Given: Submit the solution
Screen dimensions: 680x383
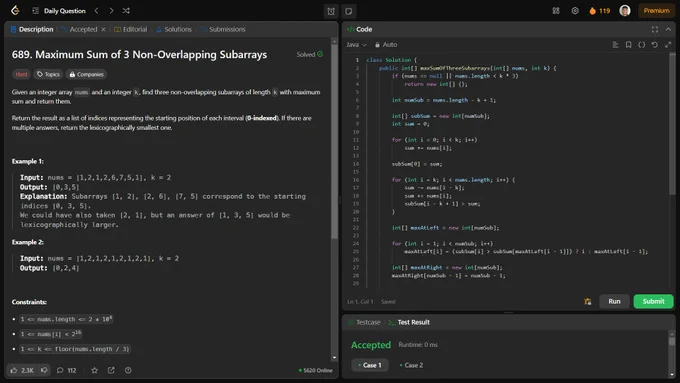Looking at the screenshot, I should point(653,301).
